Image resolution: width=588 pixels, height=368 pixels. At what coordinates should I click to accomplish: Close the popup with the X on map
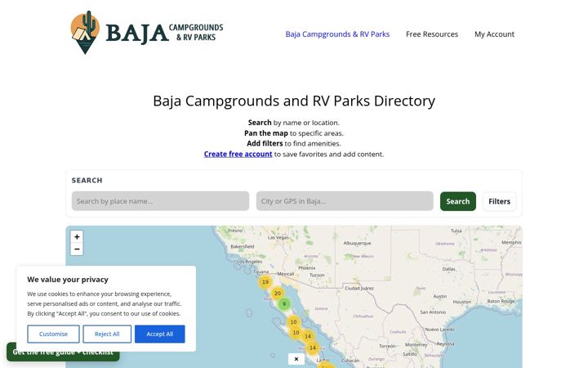pyautogui.click(x=296, y=359)
